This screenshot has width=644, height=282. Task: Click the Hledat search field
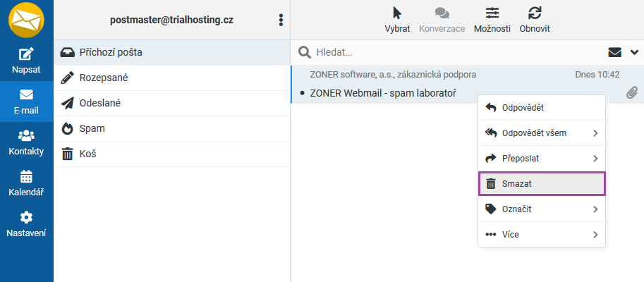pyautogui.click(x=451, y=51)
